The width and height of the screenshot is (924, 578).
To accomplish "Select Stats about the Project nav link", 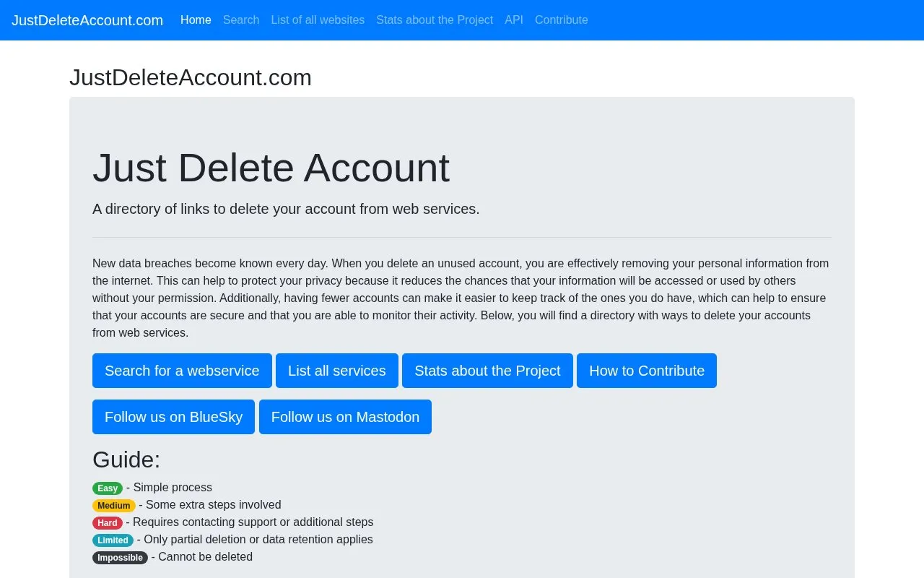I will coord(435,20).
